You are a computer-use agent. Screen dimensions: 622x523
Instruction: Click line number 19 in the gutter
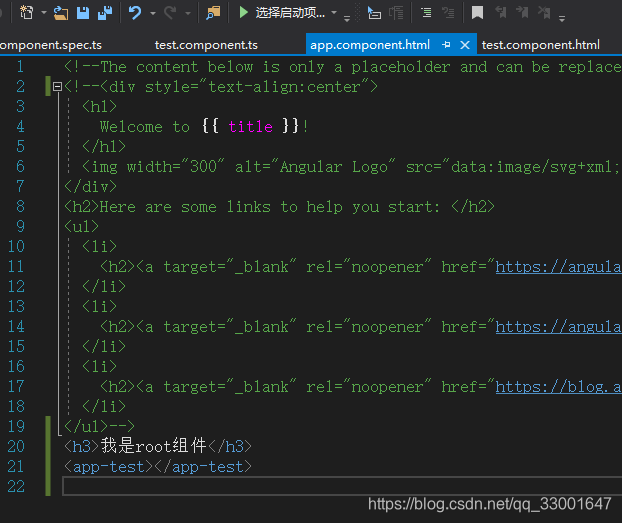[x=16, y=426]
